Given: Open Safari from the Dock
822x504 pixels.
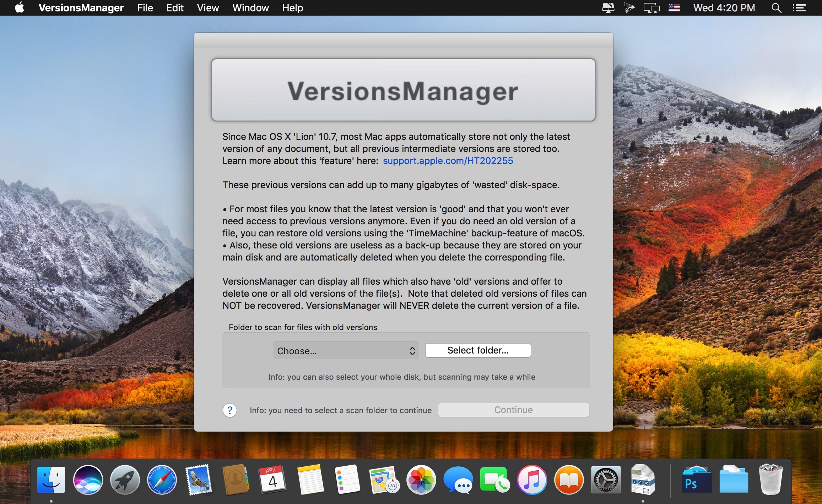Looking at the screenshot, I should point(162,480).
